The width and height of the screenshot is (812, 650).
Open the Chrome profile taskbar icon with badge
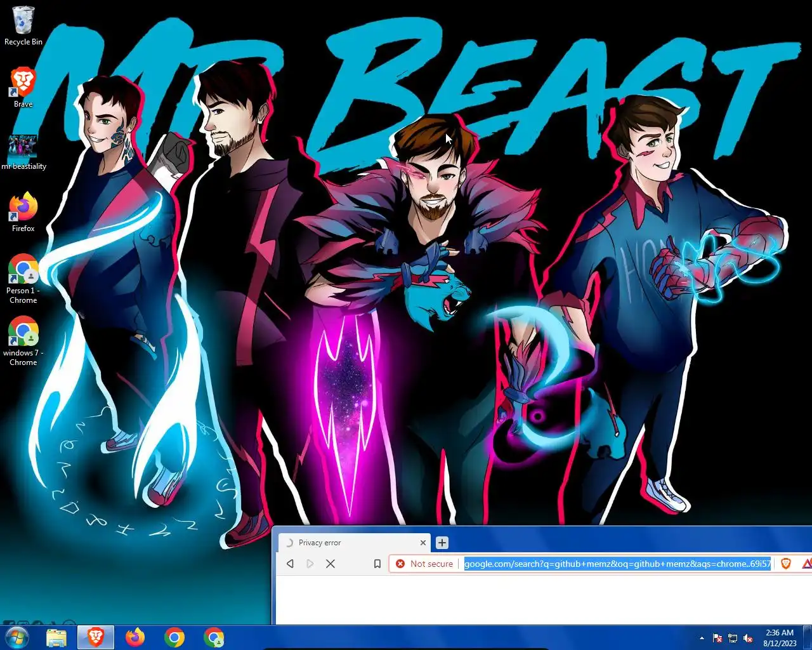pyautogui.click(x=214, y=637)
